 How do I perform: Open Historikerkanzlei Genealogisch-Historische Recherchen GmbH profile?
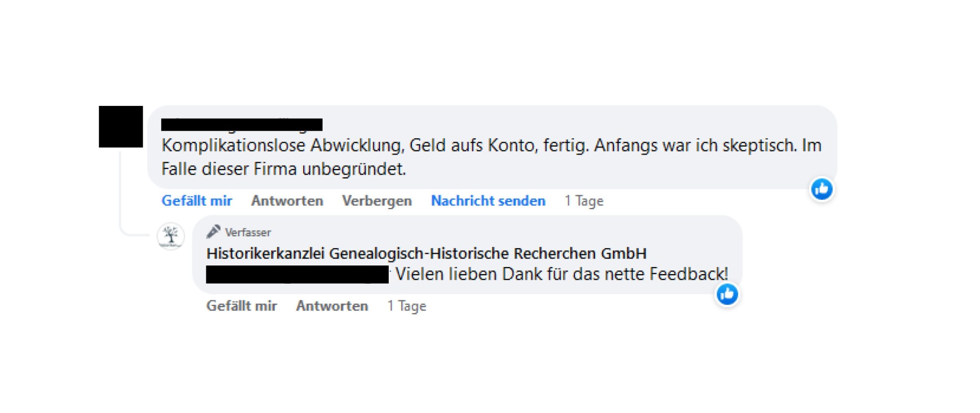[x=426, y=253]
